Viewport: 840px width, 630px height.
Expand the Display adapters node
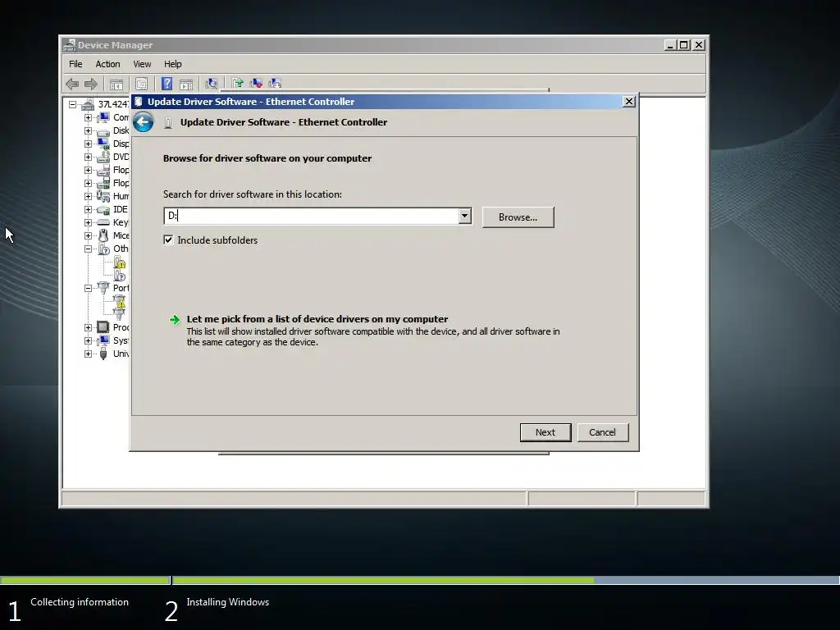(x=88, y=144)
